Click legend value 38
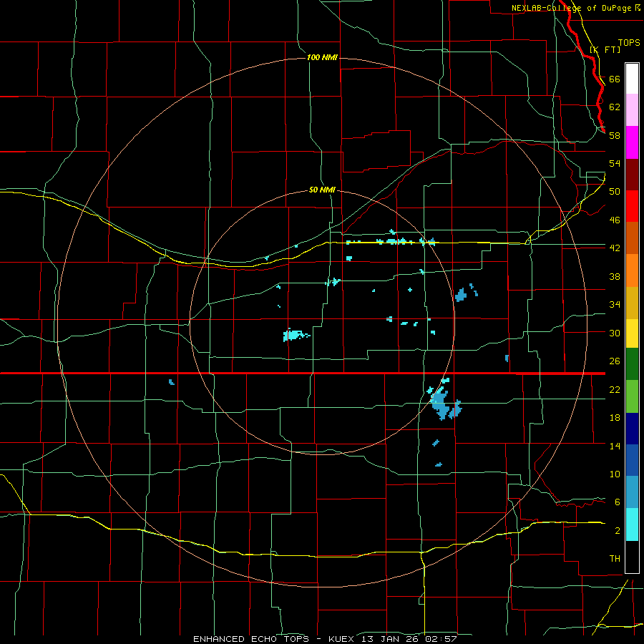 coord(615,276)
